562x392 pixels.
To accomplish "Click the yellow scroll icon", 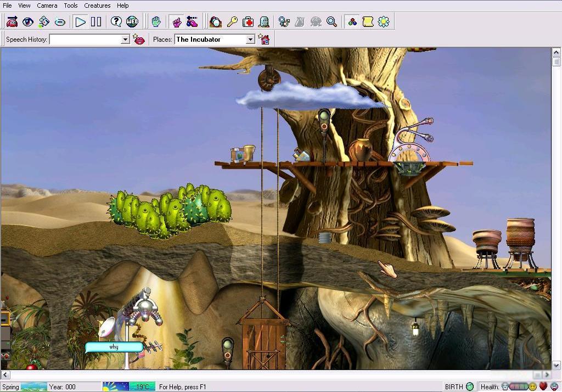I will coord(368,22).
